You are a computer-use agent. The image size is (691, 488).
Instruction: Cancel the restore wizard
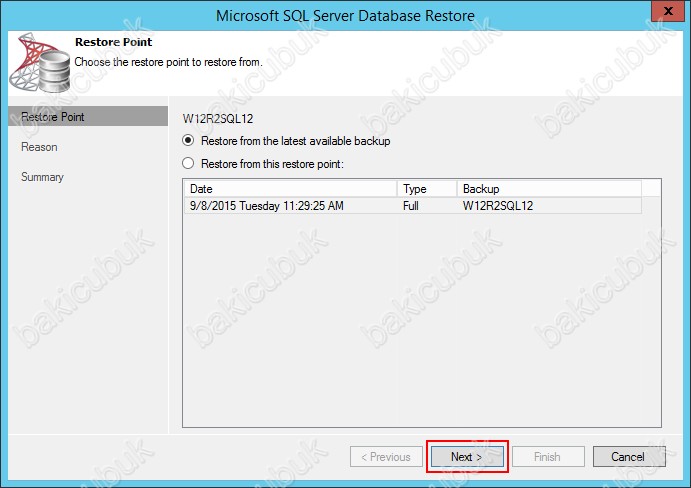629,457
